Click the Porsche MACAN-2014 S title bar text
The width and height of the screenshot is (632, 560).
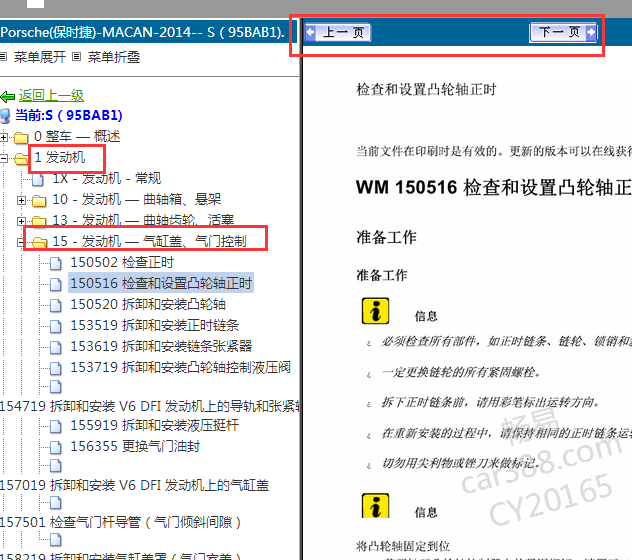143,32
